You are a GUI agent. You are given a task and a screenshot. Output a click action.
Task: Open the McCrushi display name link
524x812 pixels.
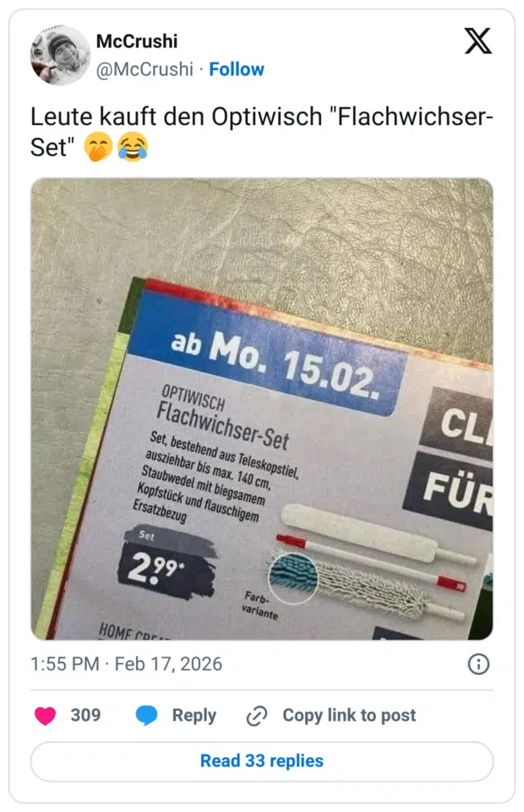click(x=137, y=41)
